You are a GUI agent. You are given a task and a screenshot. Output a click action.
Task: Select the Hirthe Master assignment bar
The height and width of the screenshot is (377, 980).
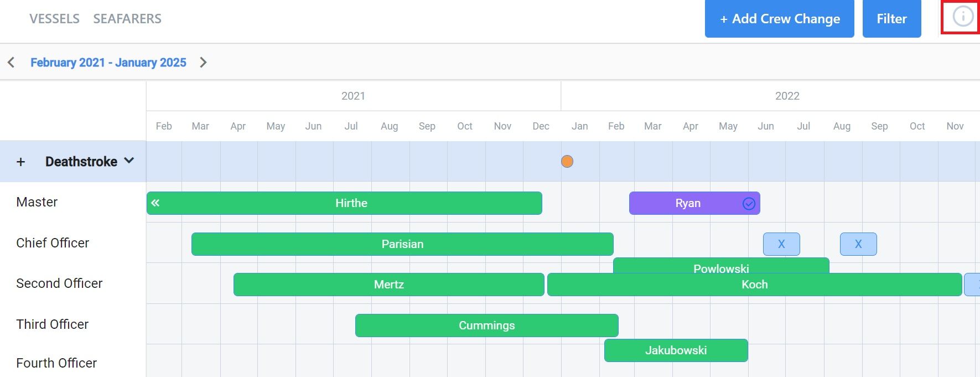(344, 203)
